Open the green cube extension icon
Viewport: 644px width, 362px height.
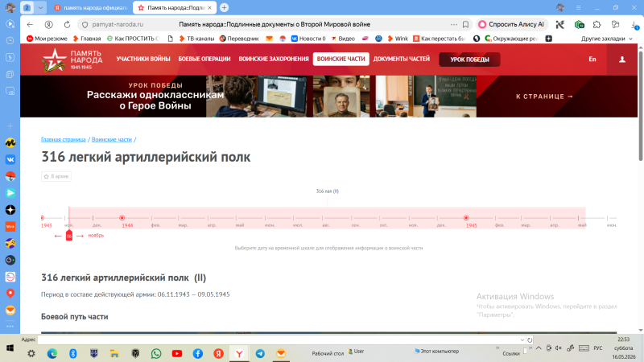click(x=579, y=25)
